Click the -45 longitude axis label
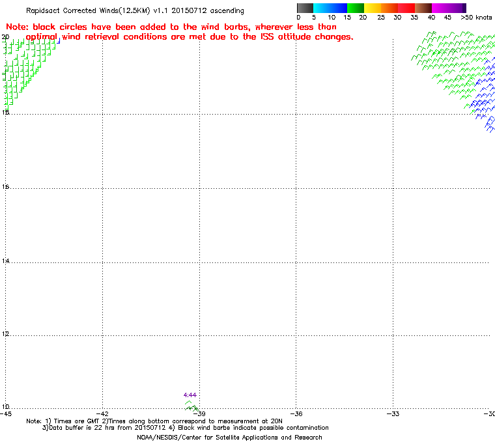This screenshot has width=495, height=448. point(6,413)
